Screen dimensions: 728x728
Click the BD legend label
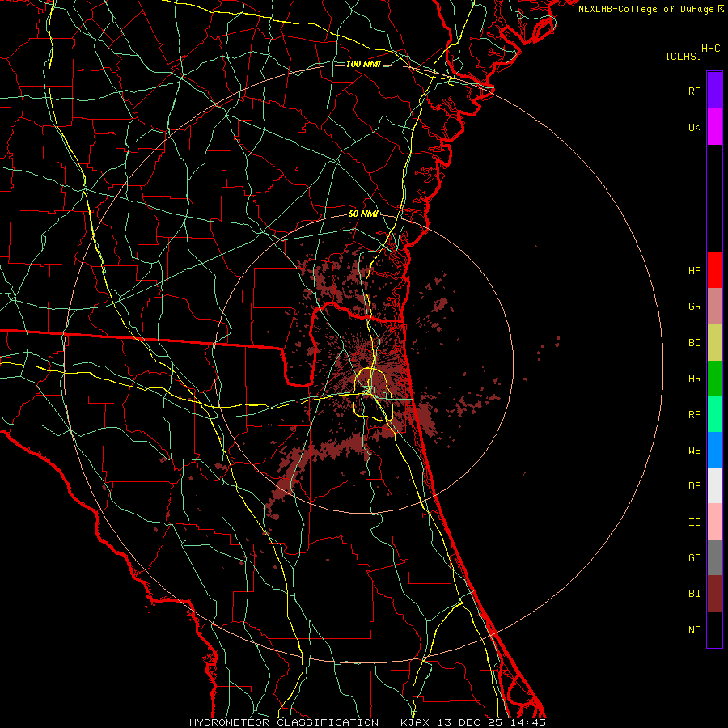(x=694, y=343)
